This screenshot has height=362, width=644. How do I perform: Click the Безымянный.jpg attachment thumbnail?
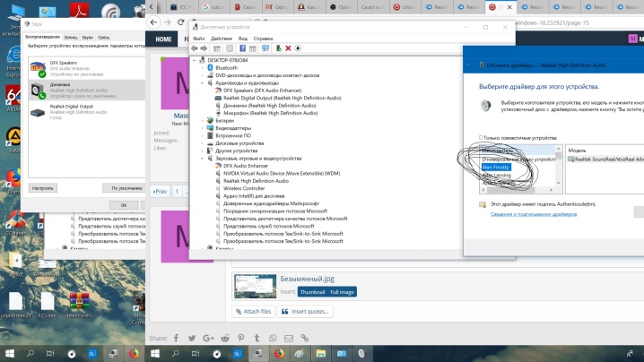click(x=255, y=286)
